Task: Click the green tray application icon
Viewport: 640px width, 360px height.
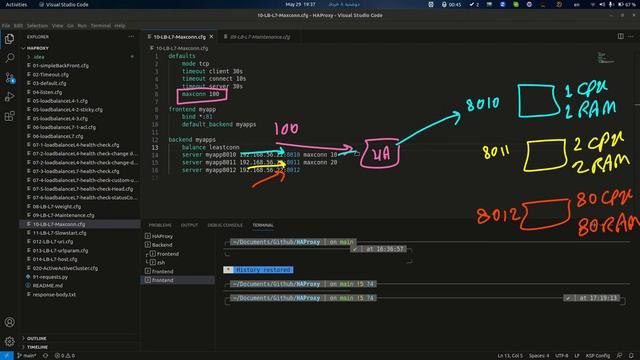Action: [516, 4]
